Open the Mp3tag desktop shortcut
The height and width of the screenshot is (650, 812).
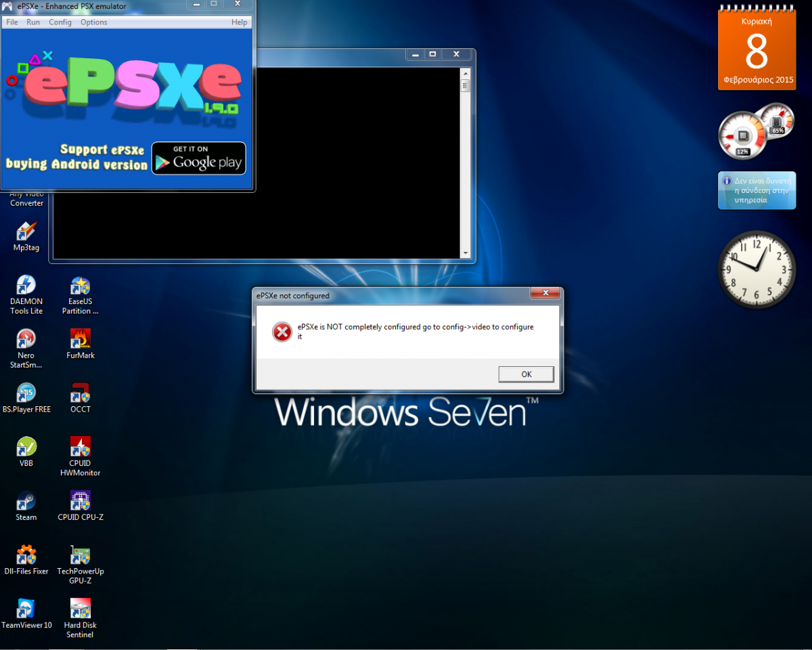(26, 237)
